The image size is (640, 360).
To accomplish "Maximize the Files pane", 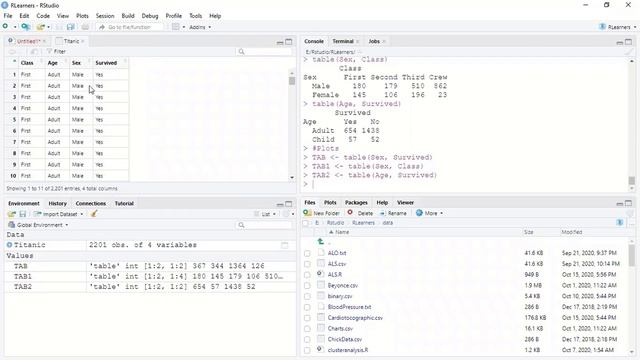I will click(x=629, y=203).
